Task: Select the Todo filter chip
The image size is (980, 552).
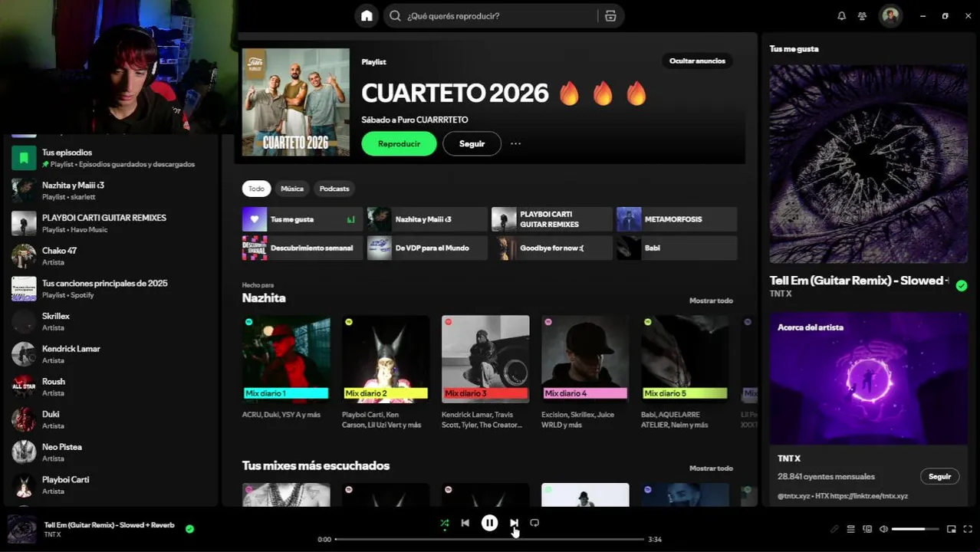Action: [256, 189]
